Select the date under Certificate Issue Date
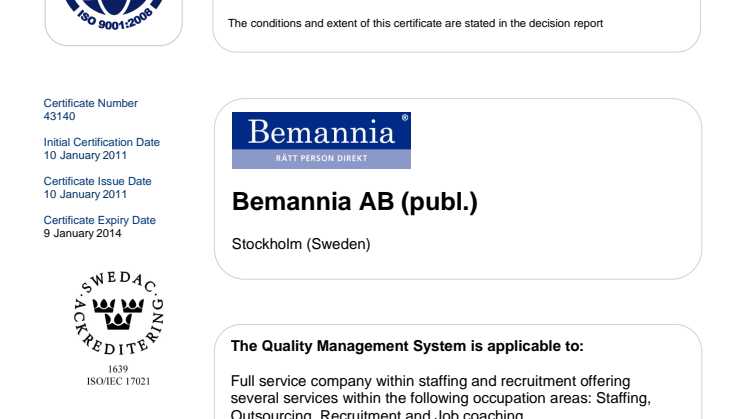746x419 pixels. point(85,194)
